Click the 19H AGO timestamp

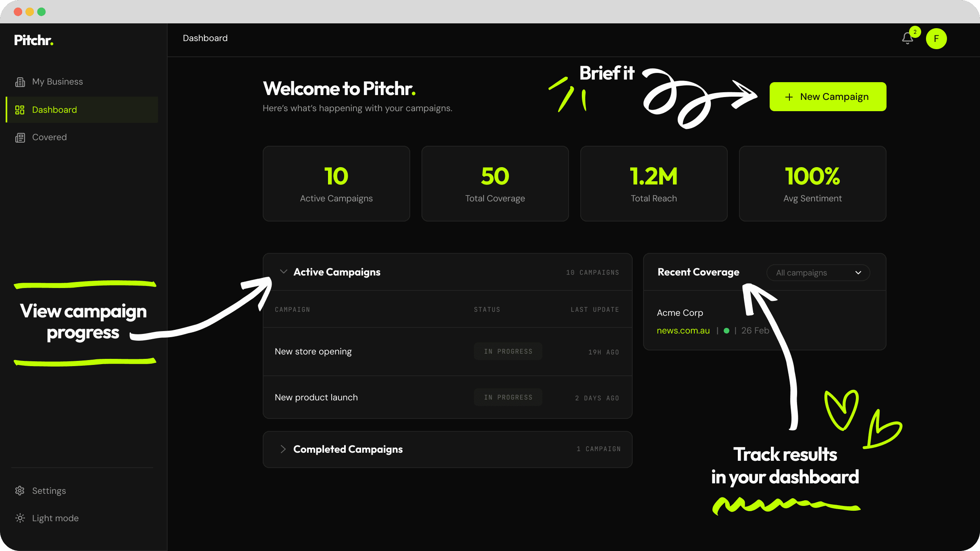(x=604, y=352)
